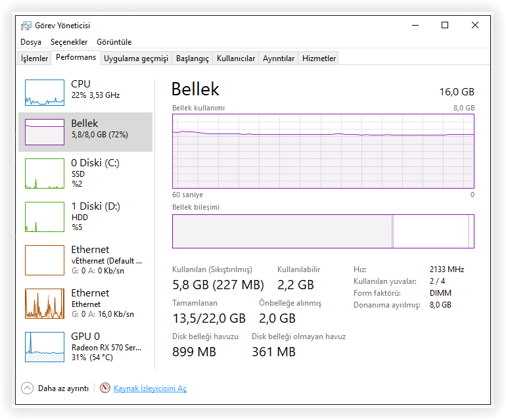Select the active Ethernet adapter graph
506x420 pixels.
click(45, 304)
